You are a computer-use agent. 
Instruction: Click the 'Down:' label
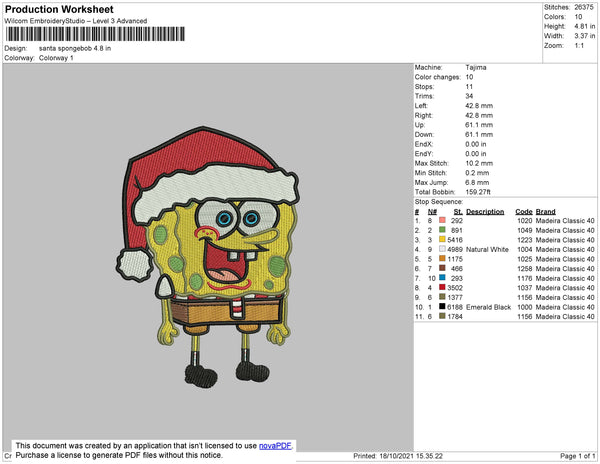[424, 135]
